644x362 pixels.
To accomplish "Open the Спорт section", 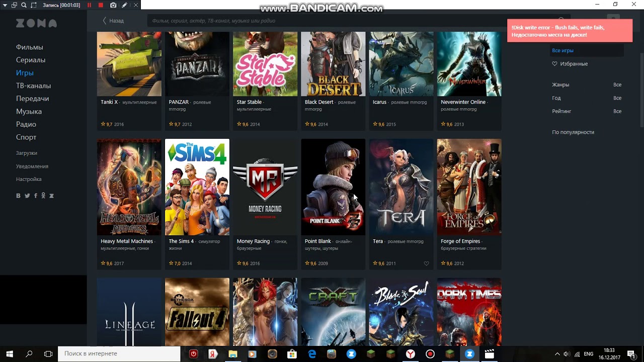I will click(26, 137).
